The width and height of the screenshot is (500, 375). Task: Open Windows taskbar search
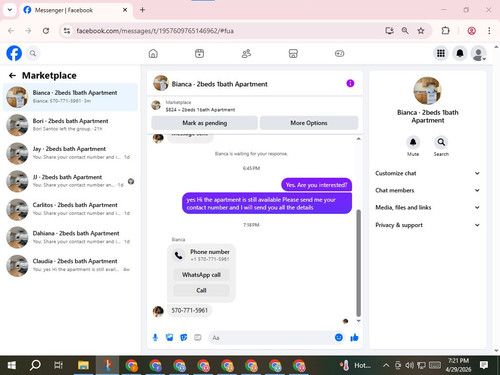[x=35, y=365]
